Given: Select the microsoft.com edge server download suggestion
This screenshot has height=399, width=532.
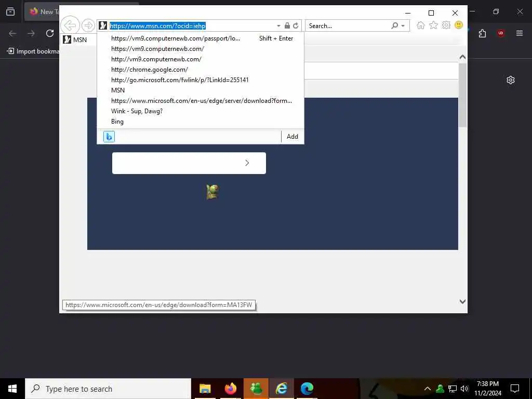Looking at the screenshot, I should pyautogui.click(x=201, y=101).
